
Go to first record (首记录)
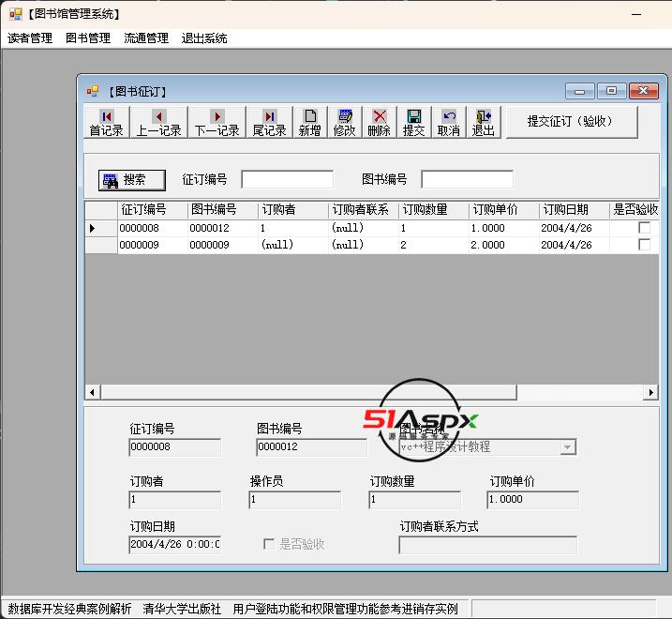point(106,123)
